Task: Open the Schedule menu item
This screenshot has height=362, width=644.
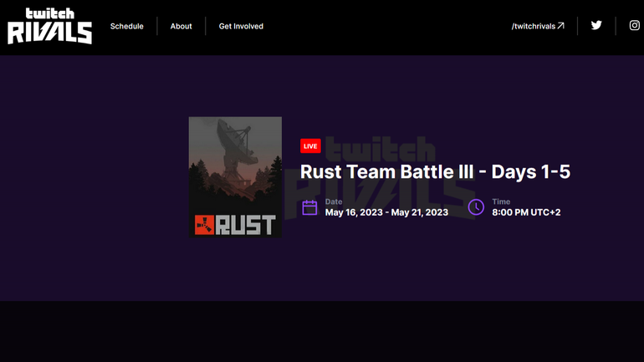Action: [126, 26]
